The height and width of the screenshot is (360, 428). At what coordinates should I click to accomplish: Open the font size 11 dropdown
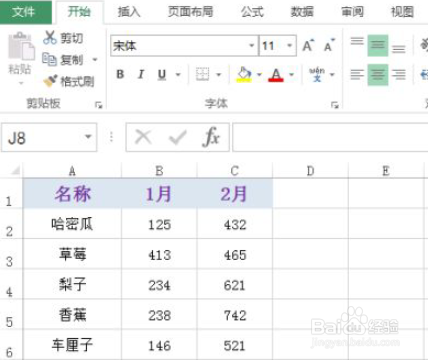pos(290,45)
